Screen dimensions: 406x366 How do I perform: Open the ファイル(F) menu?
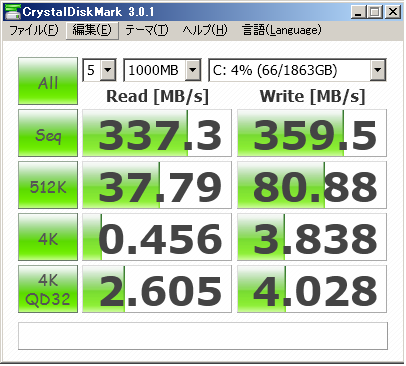pyautogui.click(x=34, y=31)
